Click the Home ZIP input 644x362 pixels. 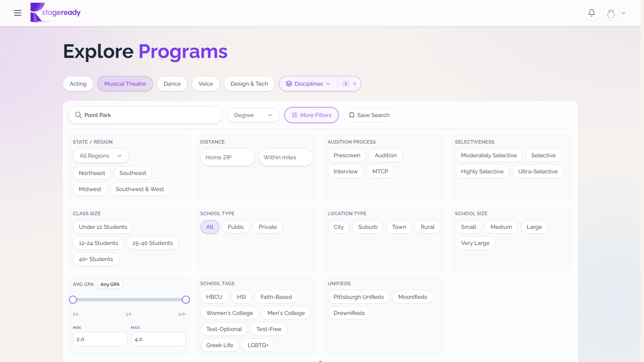227,157
